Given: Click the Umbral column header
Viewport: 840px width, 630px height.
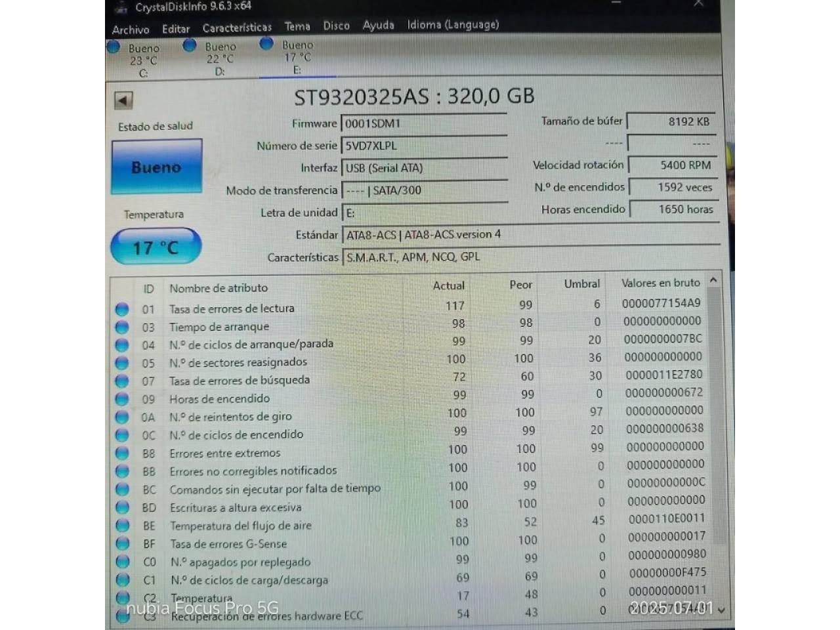Looking at the screenshot, I should 582,284.
